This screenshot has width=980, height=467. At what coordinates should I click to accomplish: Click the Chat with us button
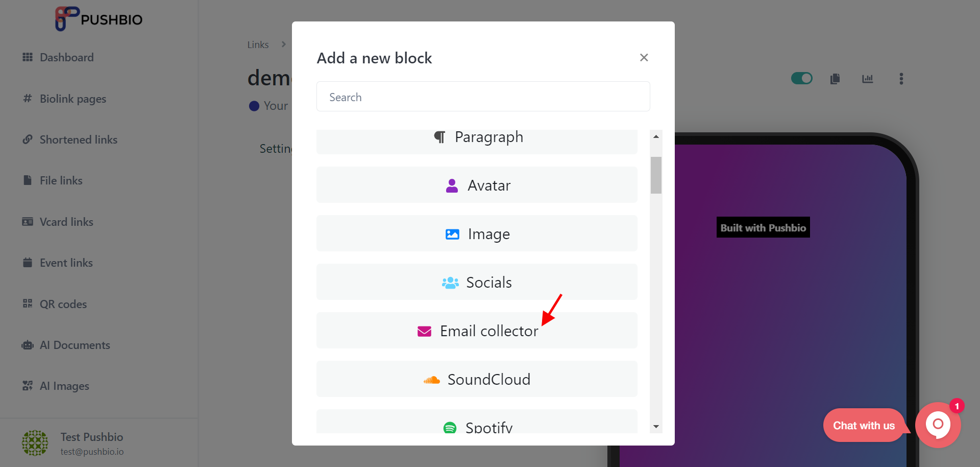pyautogui.click(x=864, y=425)
